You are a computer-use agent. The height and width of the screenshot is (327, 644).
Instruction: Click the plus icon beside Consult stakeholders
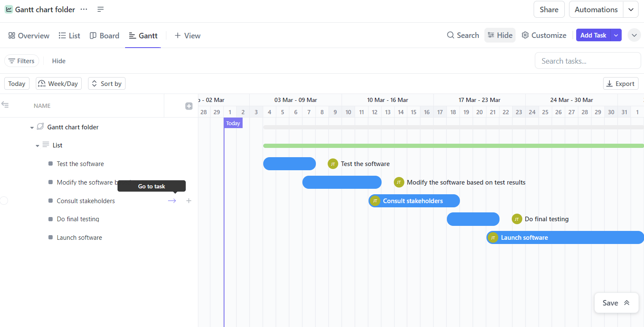pos(188,201)
